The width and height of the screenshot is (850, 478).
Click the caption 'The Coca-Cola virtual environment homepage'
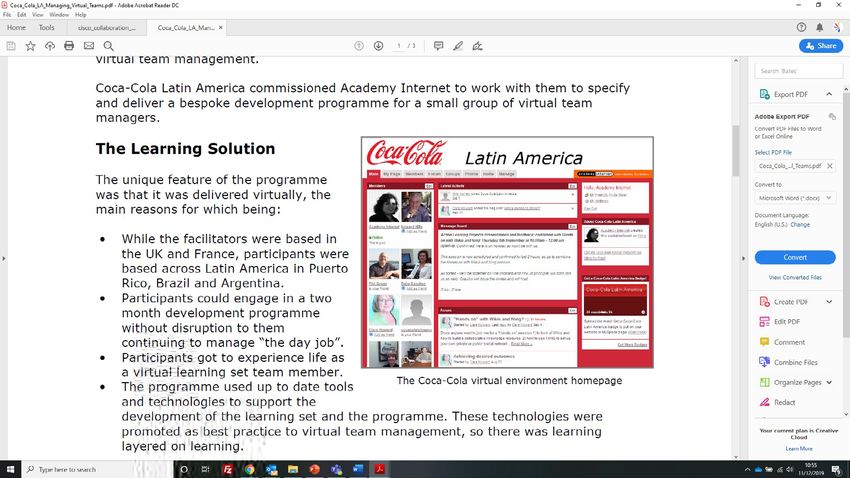(509, 380)
